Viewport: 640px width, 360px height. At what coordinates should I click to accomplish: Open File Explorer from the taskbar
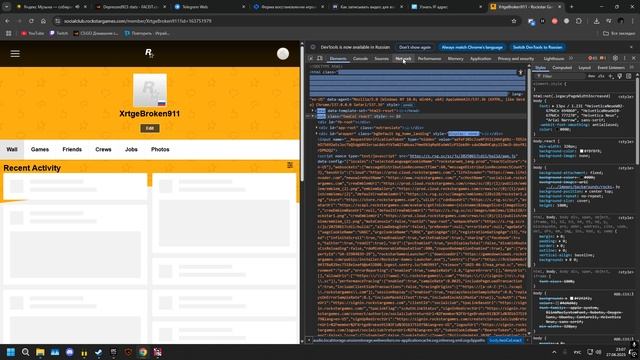click(40, 352)
